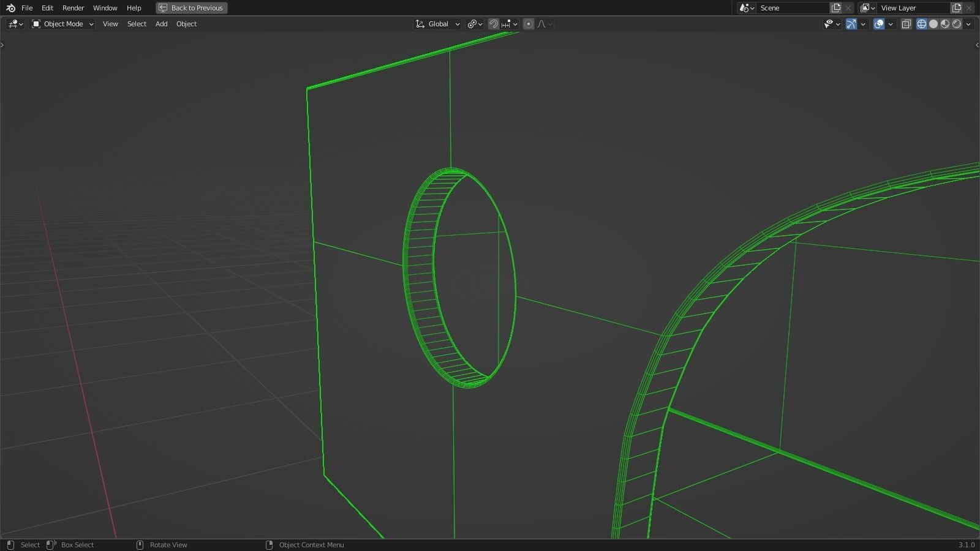Image resolution: width=980 pixels, height=551 pixels.
Task: Expand the left toolbar region arrow
Action: (x=2, y=45)
